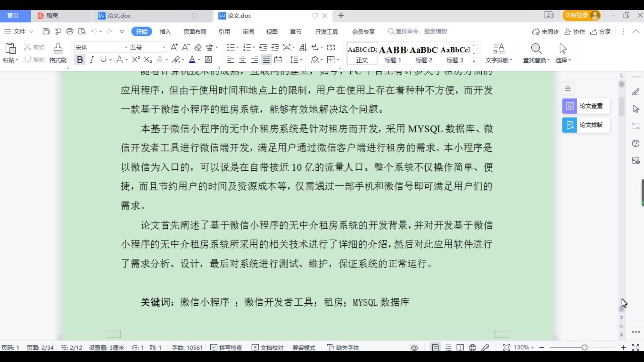
Task: Click the zoom slider handle
Action: 584,348
